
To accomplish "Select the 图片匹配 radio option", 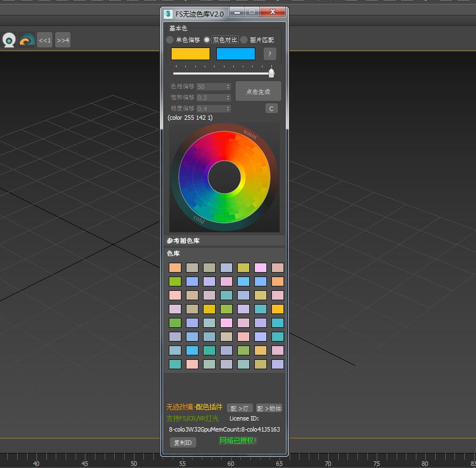I will tap(244, 40).
